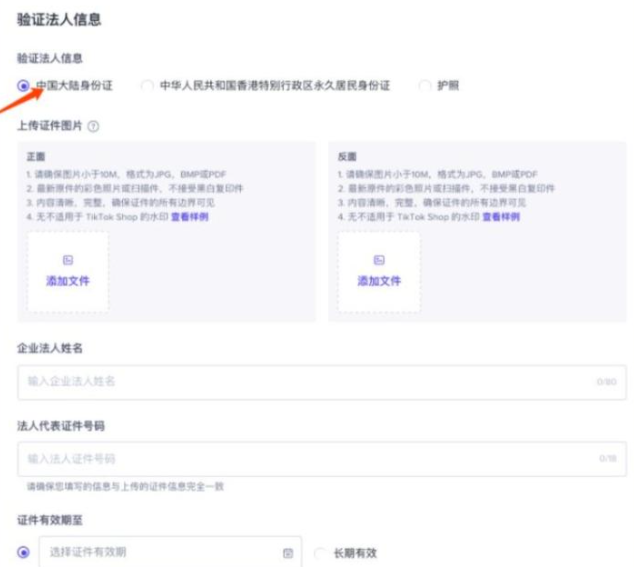This screenshot has height=567, width=634.
Task: Click the 企业法人姓名 field label
Action: (50, 347)
